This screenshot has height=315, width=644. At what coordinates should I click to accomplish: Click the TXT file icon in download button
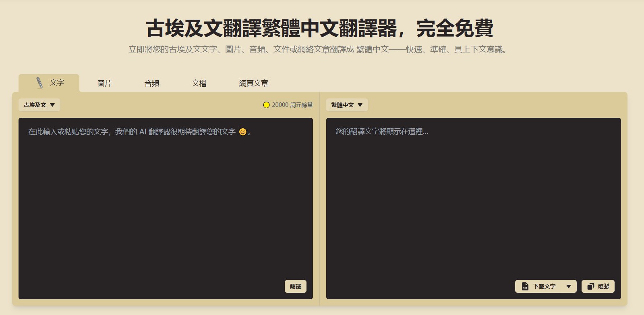(525, 286)
